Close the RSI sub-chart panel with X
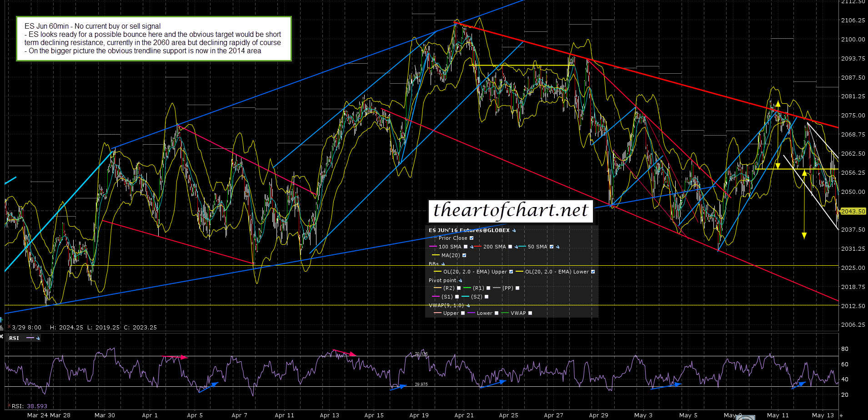 click(2, 337)
